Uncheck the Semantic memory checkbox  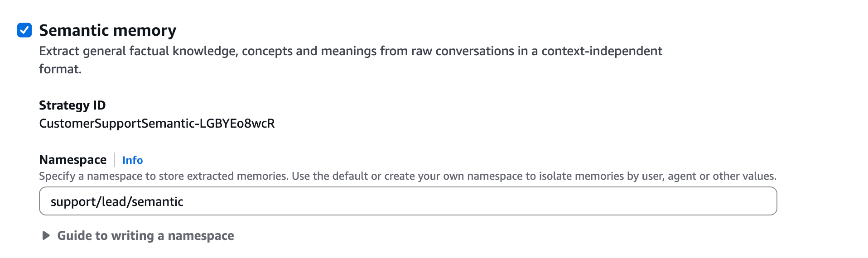point(24,30)
